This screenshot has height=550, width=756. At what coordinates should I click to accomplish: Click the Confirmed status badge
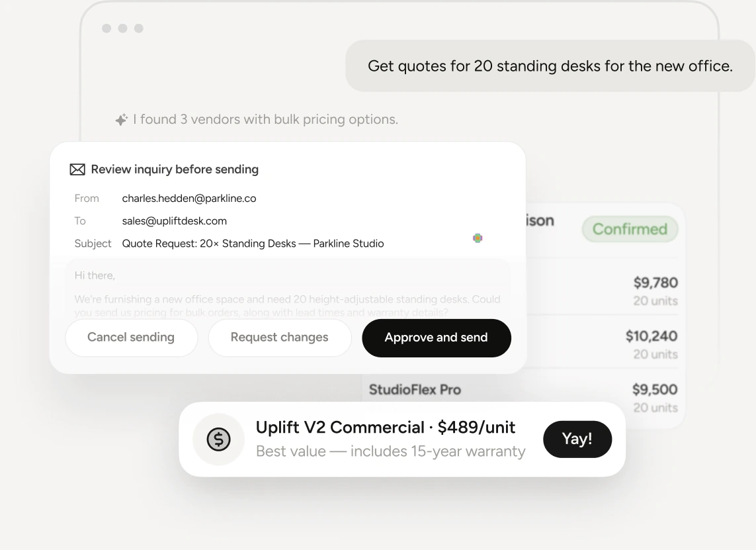point(630,229)
